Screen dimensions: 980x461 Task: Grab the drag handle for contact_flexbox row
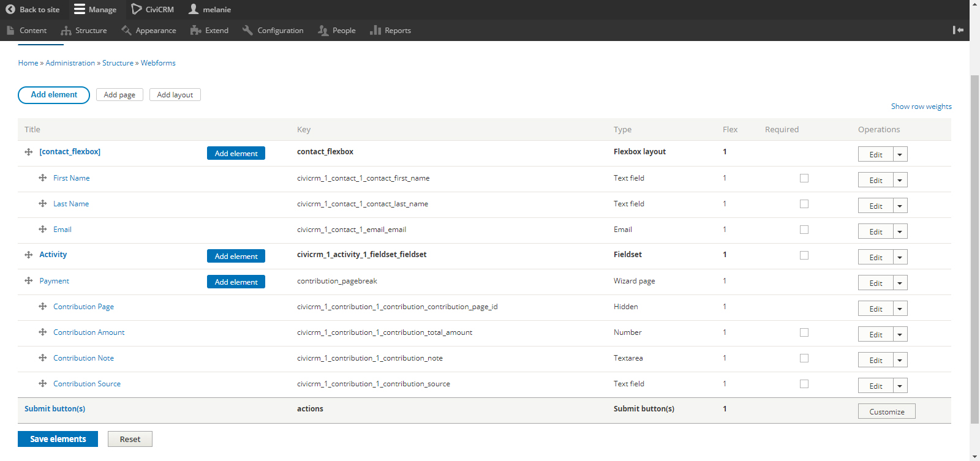(29, 152)
